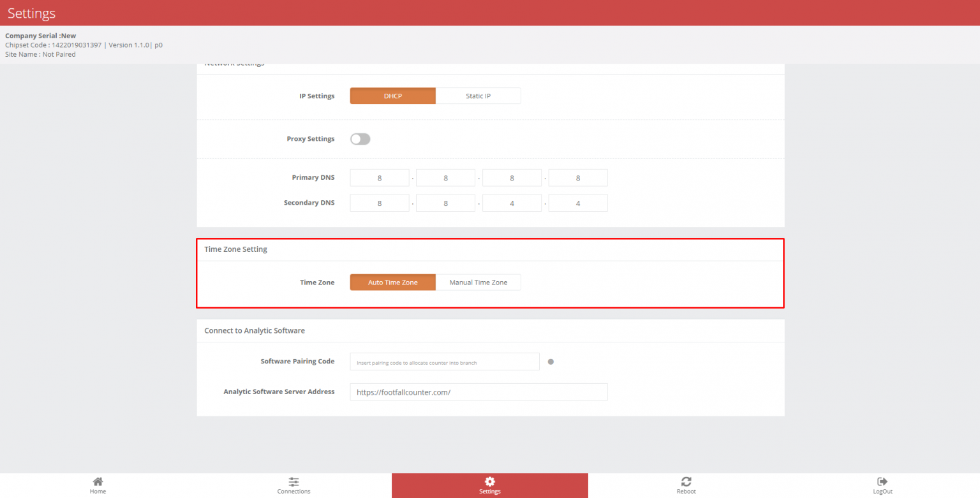The image size is (980, 498).
Task: Click first octet of Secondary DNS
Action: [x=380, y=203]
